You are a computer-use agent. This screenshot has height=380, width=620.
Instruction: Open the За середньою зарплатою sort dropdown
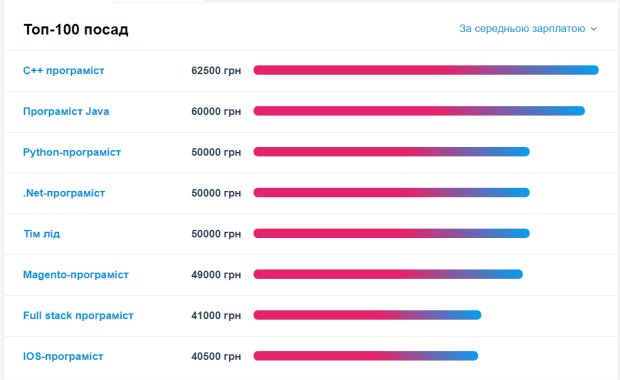(x=528, y=29)
